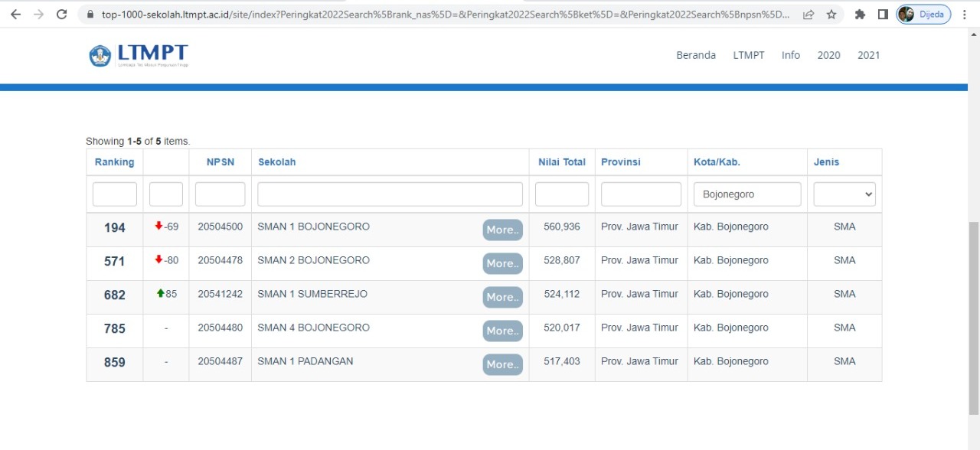Click the LTMPT logo
Image resolution: width=980 pixels, height=450 pixels.
139,55
